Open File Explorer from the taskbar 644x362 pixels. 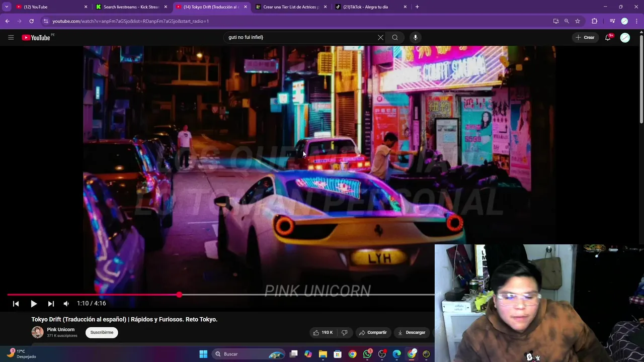tap(323, 354)
